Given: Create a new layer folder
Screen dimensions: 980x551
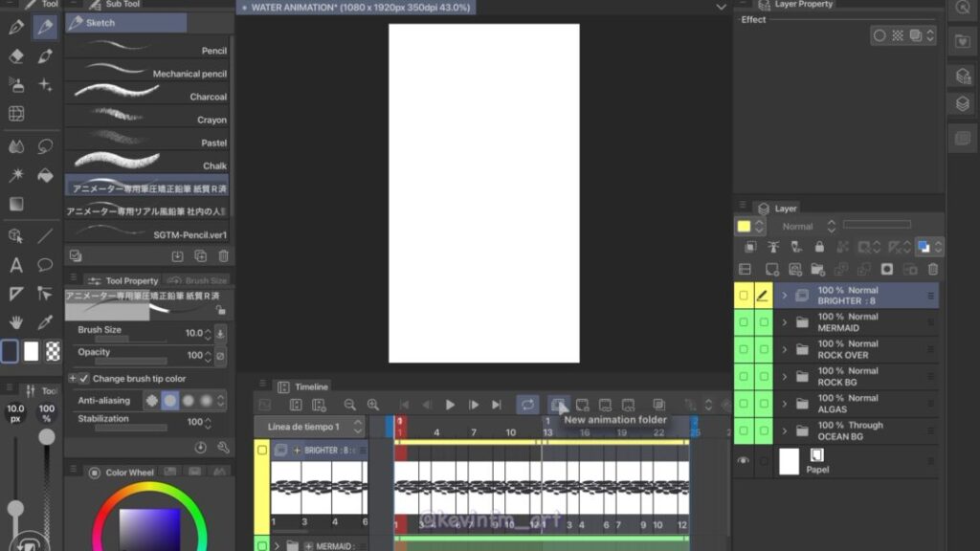Looking at the screenshot, I should (x=817, y=269).
